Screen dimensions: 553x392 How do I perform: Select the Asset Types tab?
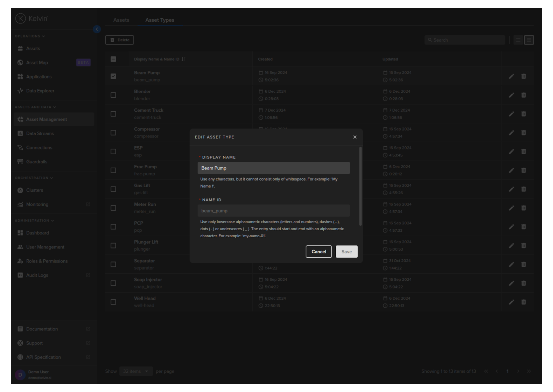160,20
